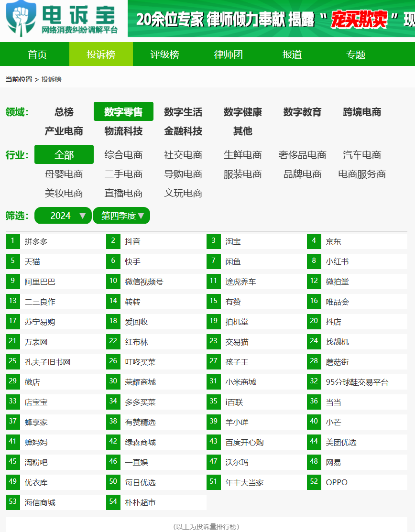The width and height of the screenshot is (415, 532).
Task: Choose the 综合电商 industry filter
Action: click(123, 155)
